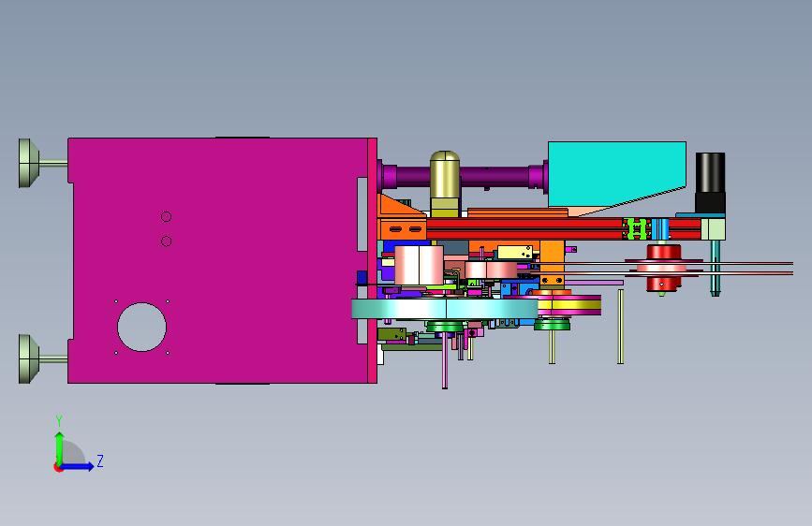Viewport: 812px width, 526px height.
Task: Select the lower small circle on the magenta panel
Action: tap(166, 241)
